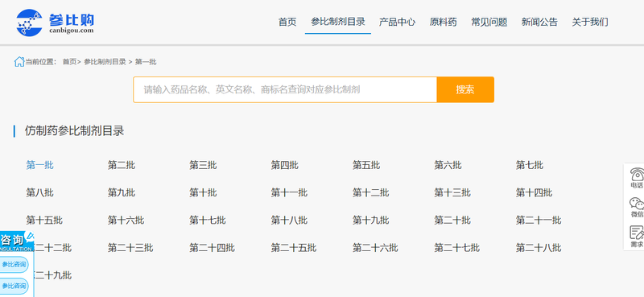
Task: Select batch 第五批
Action: [366, 165]
